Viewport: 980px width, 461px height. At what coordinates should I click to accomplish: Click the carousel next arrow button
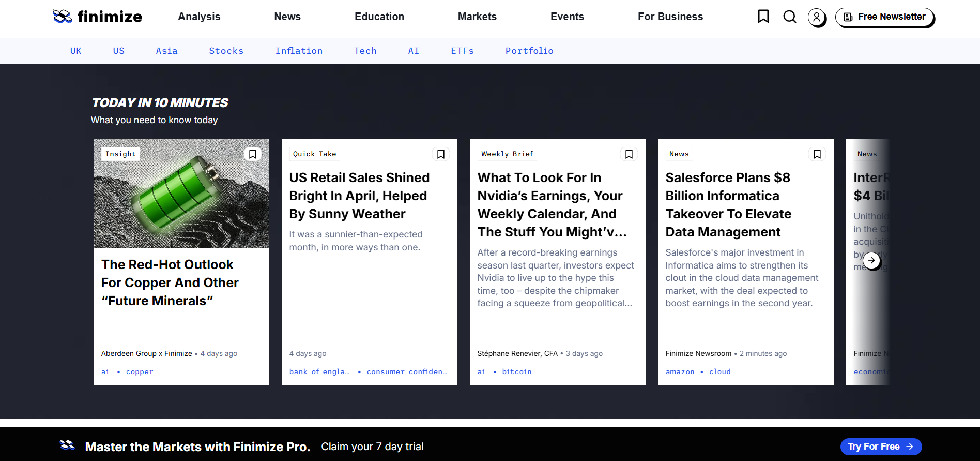[871, 260]
